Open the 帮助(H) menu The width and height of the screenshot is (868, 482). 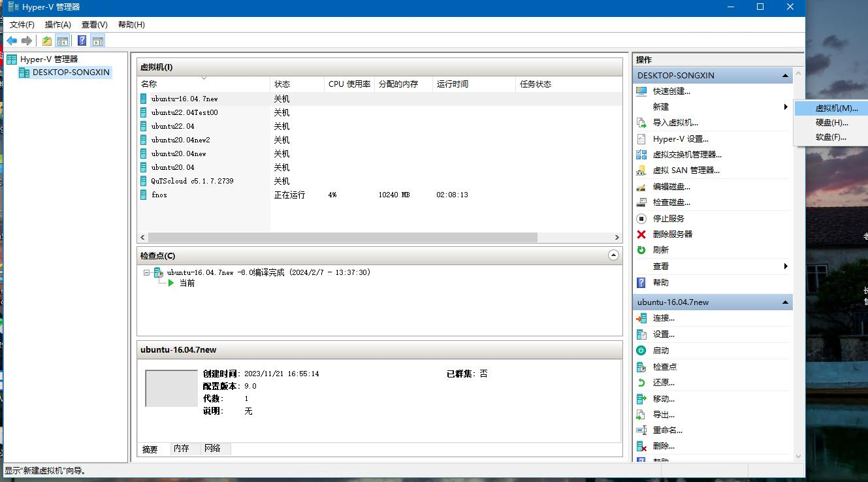[x=131, y=25]
